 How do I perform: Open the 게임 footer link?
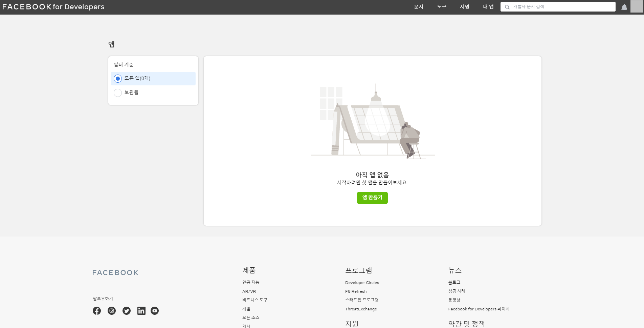(x=246, y=309)
